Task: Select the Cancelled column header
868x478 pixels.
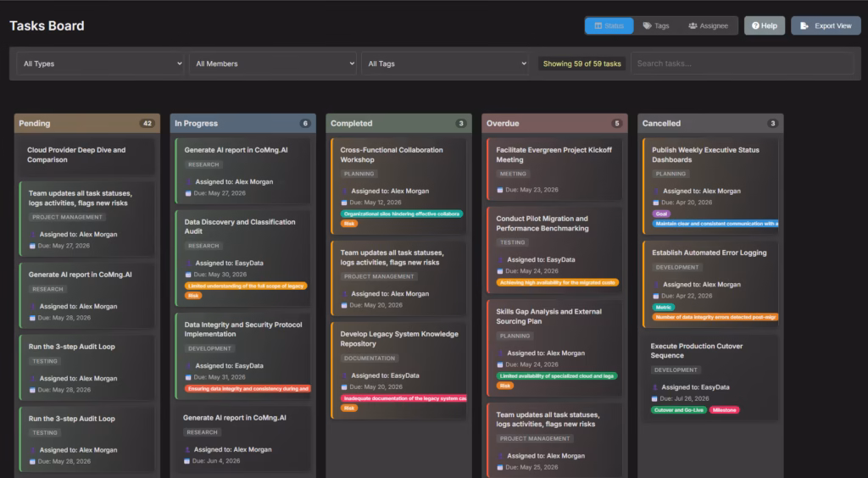Action: (x=710, y=124)
